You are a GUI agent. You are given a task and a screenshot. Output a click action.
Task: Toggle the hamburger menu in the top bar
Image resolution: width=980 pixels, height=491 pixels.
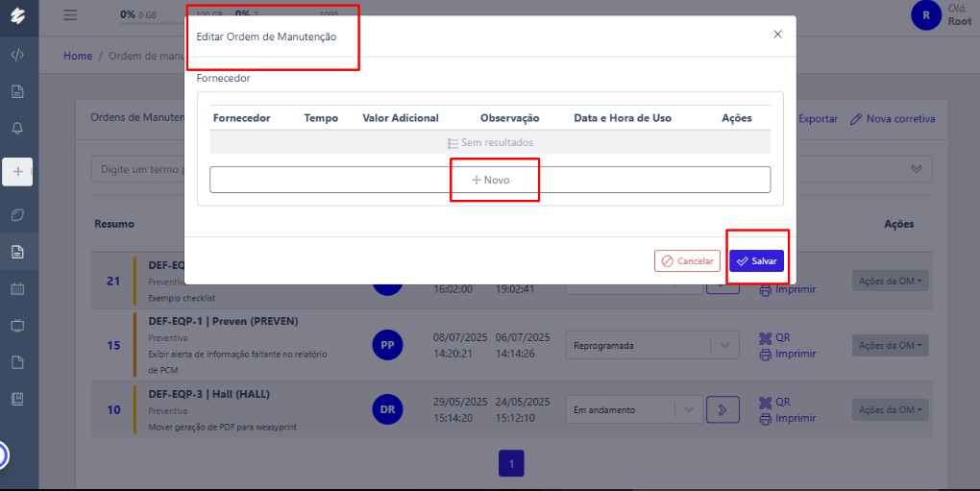pos(70,15)
